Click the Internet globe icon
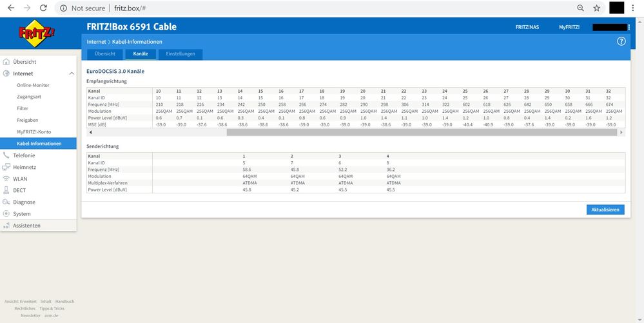The height and width of the screenshot is (323, 644). [6, 73]
